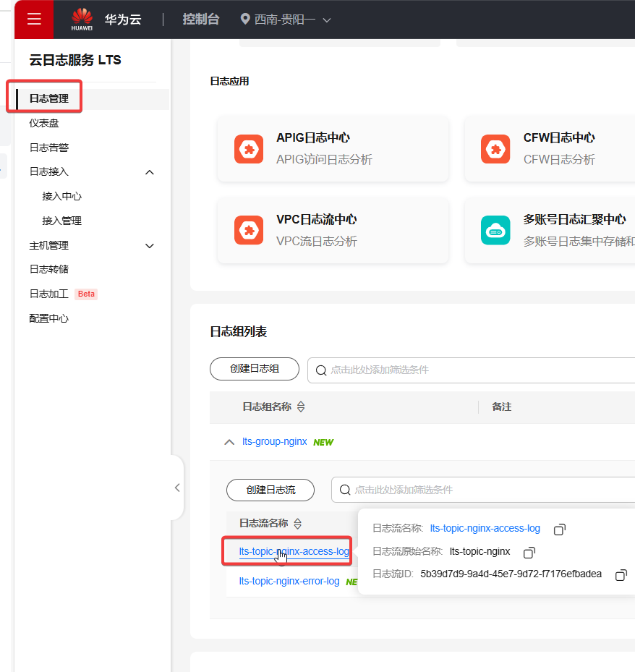Sort by 日志组名称 column
Image resolution: width=635 pixels, height=672 pixels.
[301, 407]
